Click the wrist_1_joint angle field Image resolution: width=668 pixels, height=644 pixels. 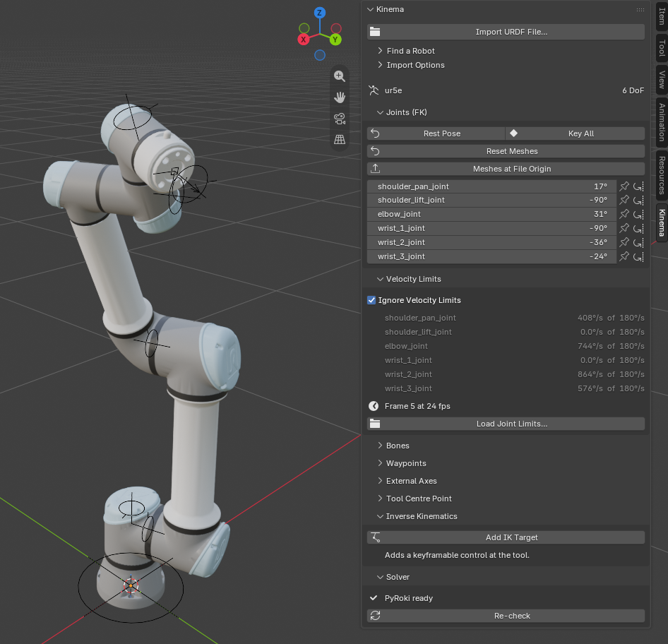[491, 228]
